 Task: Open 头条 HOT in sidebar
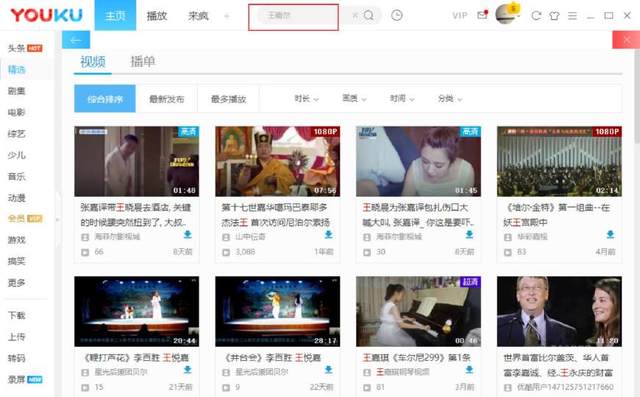(x=25, y=48)
